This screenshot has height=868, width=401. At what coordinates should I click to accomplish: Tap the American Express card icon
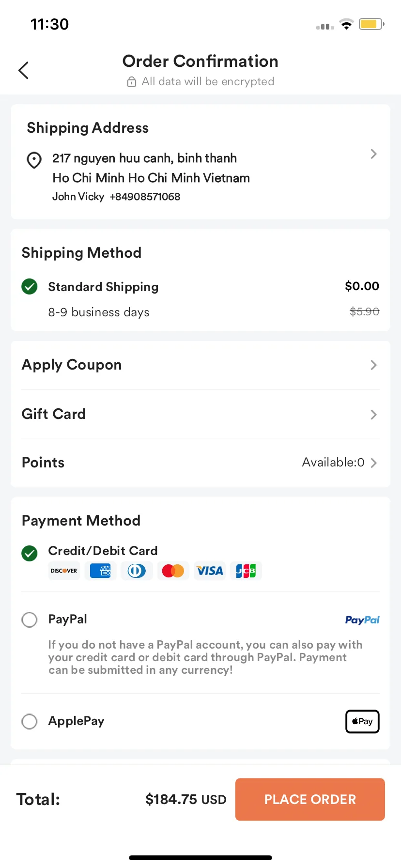click(101, 571)
